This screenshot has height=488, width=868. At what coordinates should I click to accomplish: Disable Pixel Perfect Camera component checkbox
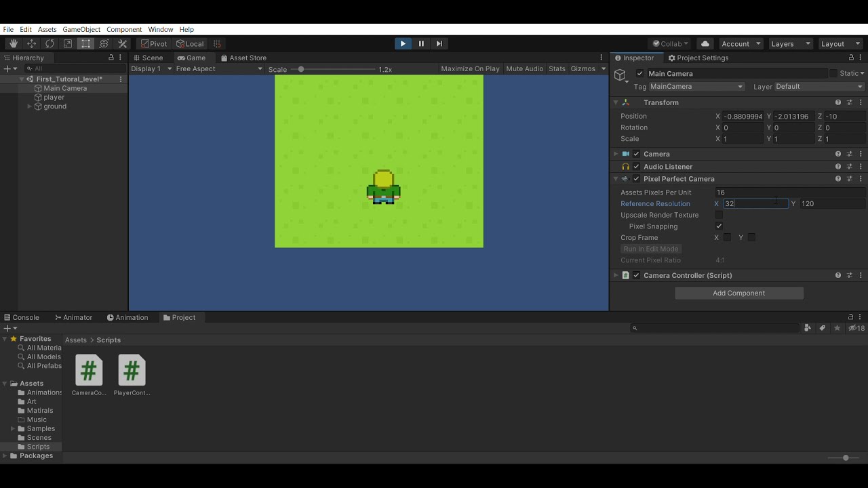click(x=636, y=179)
